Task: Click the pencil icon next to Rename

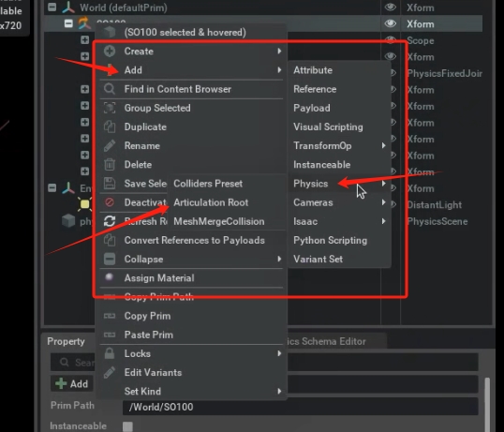Action: coord(110,145)
